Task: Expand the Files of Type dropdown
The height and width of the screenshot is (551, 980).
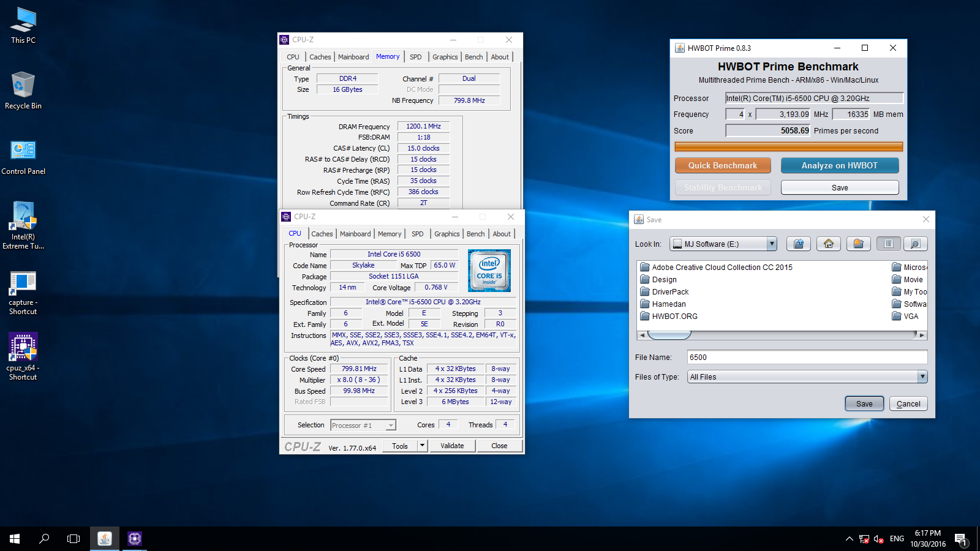Action: pyautogui.click(x=922, y=377)
